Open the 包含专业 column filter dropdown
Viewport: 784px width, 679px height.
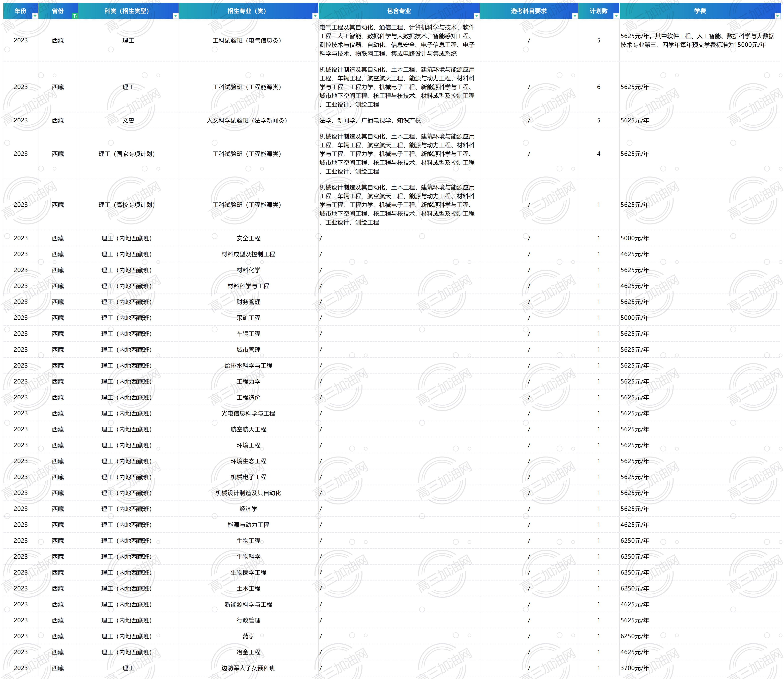477,16
